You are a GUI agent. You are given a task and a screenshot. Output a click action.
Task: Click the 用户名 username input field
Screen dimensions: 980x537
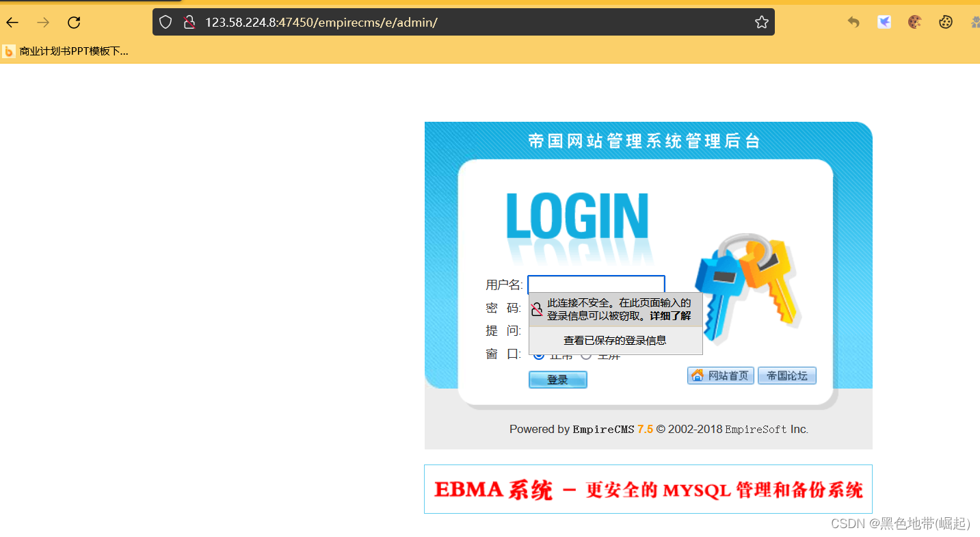596,285
